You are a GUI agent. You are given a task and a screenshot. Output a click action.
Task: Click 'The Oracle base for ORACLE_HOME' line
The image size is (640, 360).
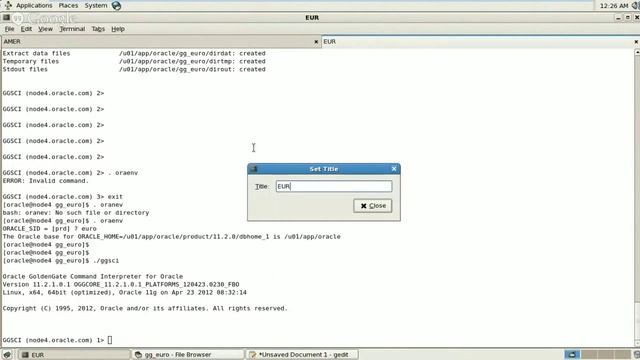pyautogui.click(x=171, y=237)
